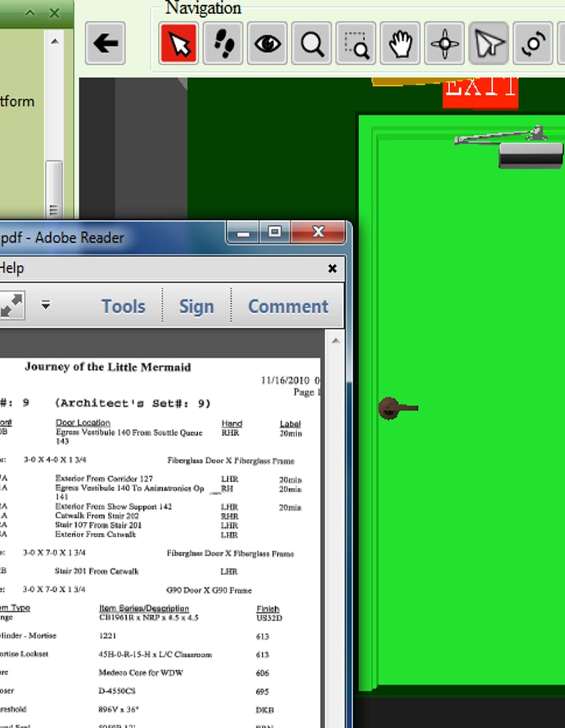Click 'Exterior From Show Support 142' row
The height and width of the screenshot is (728, 565).
[x=113, y=506]
